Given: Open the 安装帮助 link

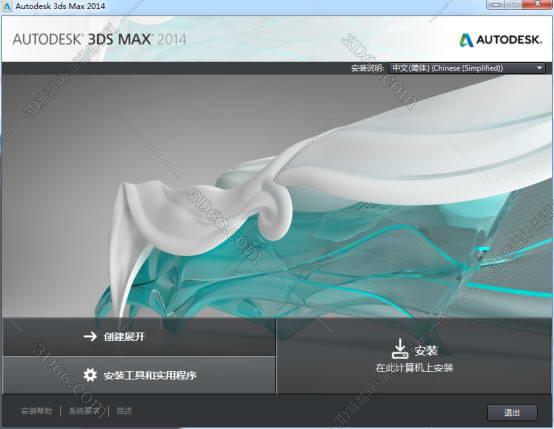Looking at the screenshot, I should click(x=37, y=411).
